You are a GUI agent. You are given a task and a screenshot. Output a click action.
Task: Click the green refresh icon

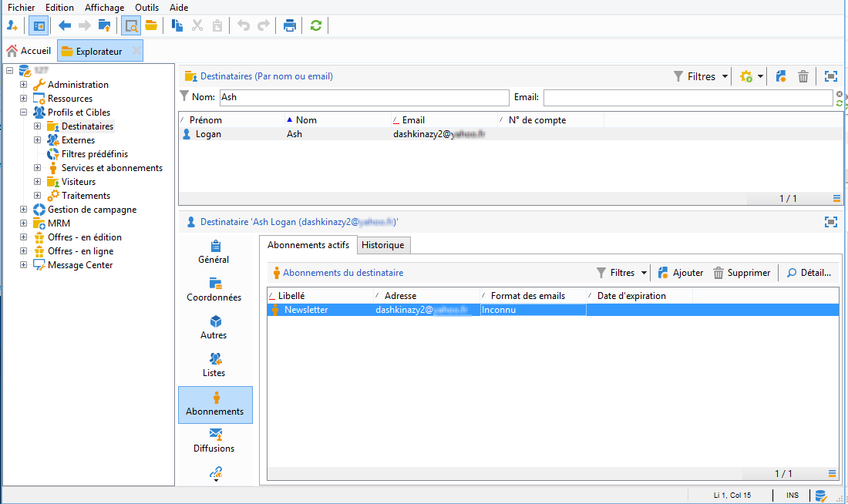[316, 25]
